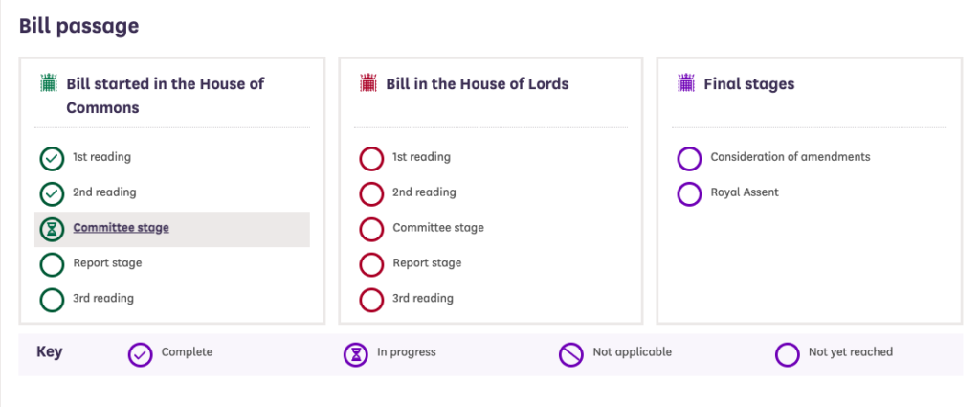This screenshot has width=980, height=407.
Task: Click the Lords 1st reading red circle
Action: coord(370,158)
